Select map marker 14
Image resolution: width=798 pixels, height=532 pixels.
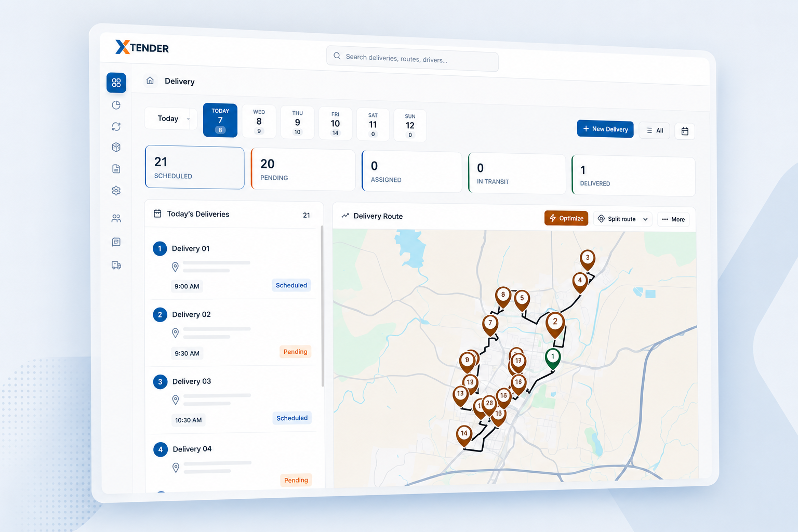point(464,435)
